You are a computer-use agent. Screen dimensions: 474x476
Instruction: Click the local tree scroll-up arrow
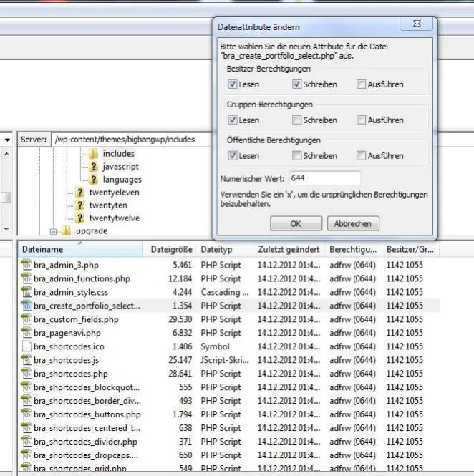6,154
